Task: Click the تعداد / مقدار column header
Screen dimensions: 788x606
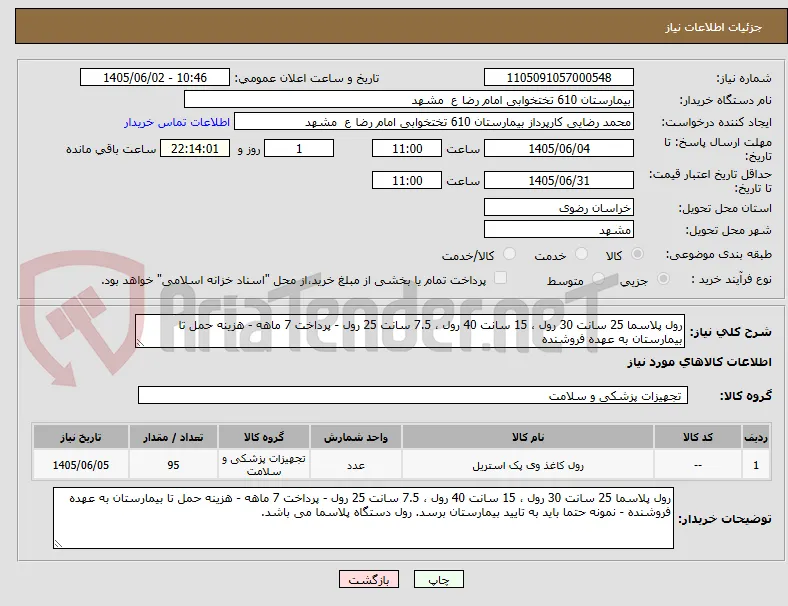Action: pyautogui.click(x=173, y=437)
